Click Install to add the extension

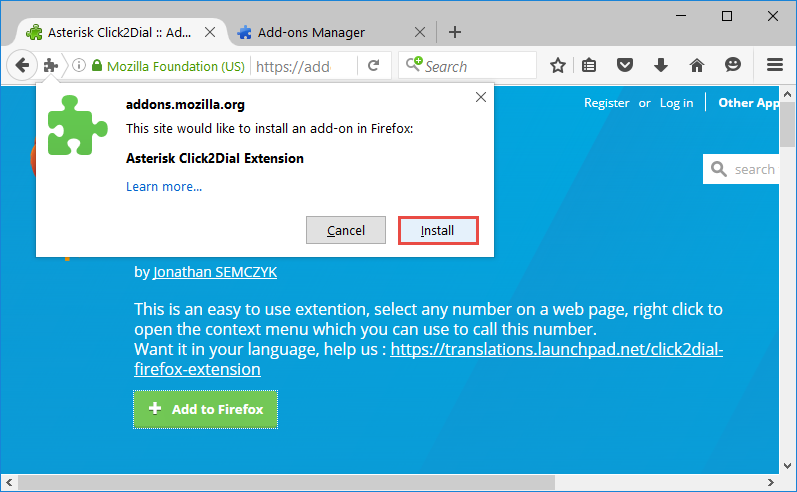coord(438,230)
